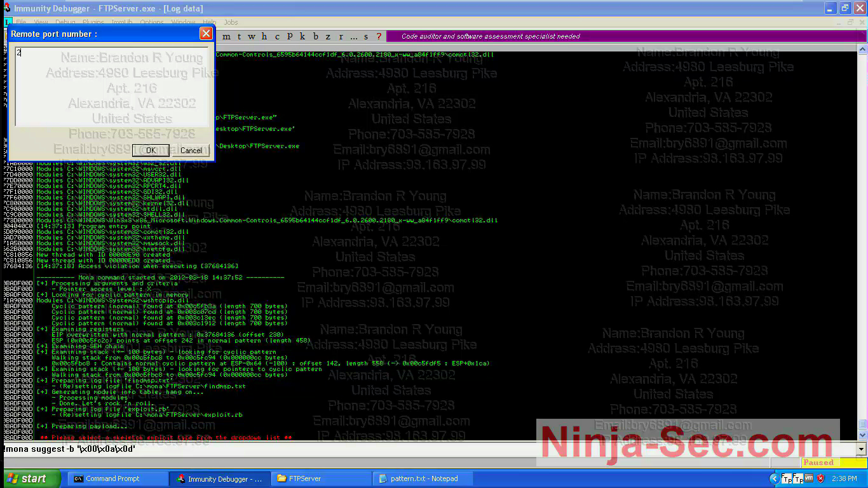Open the Windows list using the 'w' icon
868x488 pixels.
coord(252,36)
